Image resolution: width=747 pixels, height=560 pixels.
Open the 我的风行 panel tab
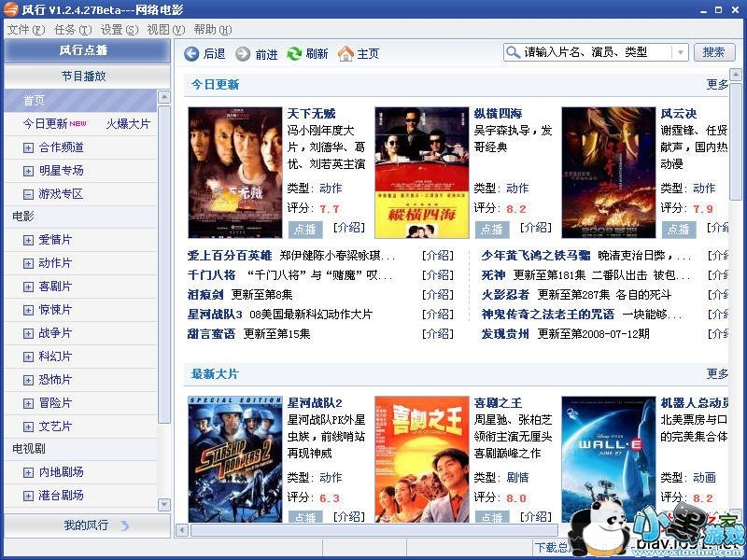pos(87,525)
